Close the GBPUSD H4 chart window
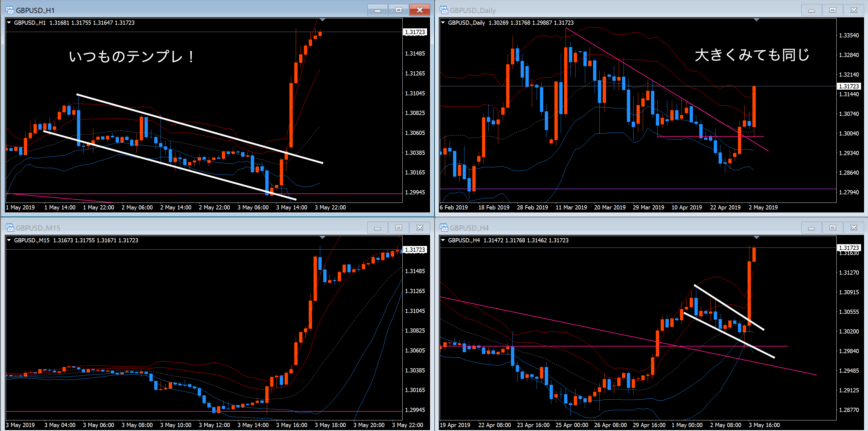 [x=854, y=228]
